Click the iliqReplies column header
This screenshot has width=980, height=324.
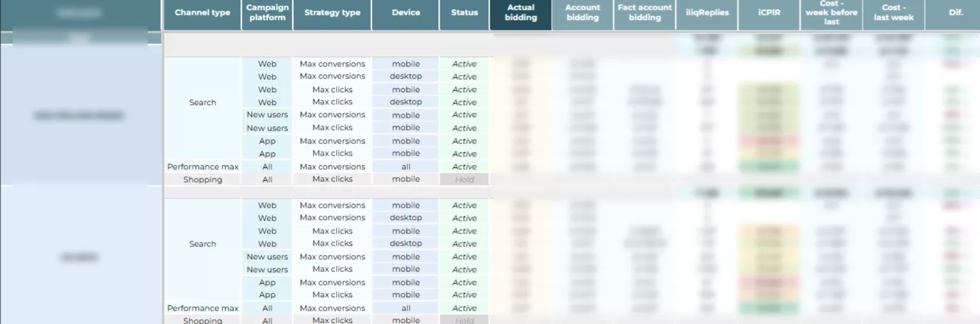click(707, 13)
